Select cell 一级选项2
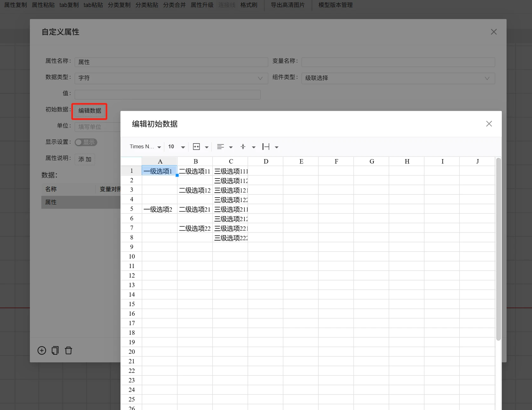Image resolution: width=532 pixels, height=410 pixels. pos(160,209)
